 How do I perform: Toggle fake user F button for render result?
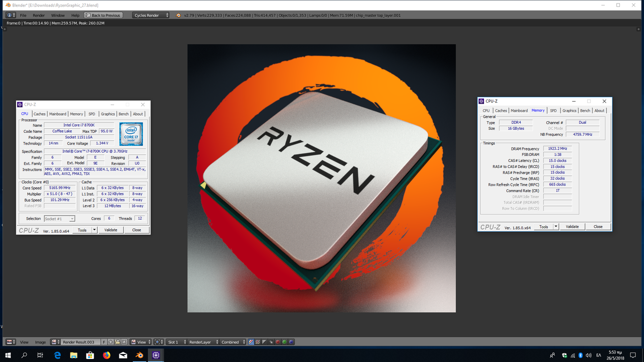point(104,342)
